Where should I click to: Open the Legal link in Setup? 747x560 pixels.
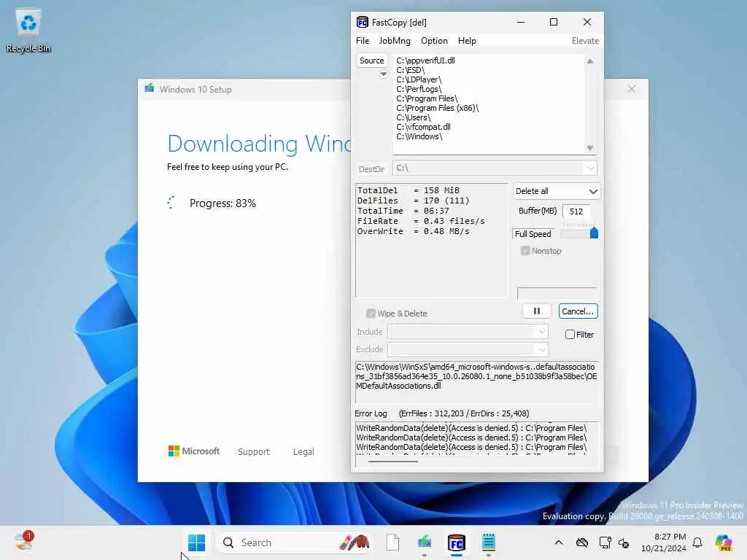(x=303, y=451)
